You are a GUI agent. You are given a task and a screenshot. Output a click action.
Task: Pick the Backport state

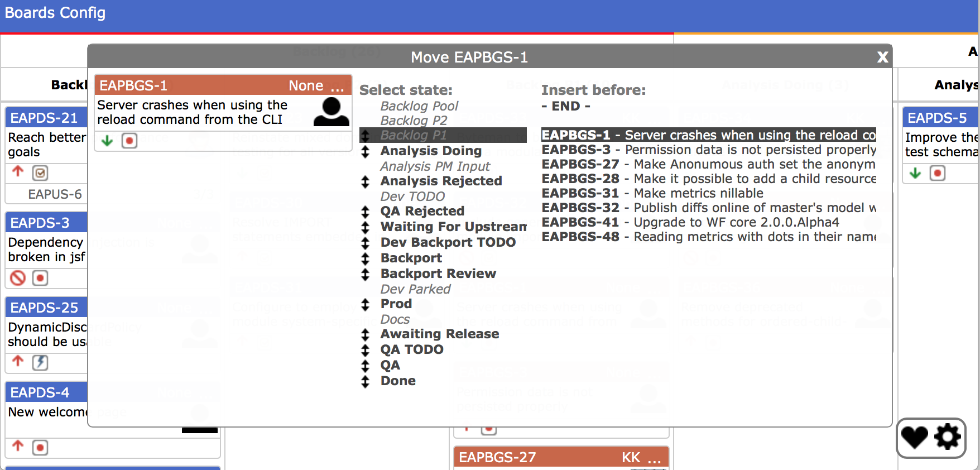tap(411, 258)
